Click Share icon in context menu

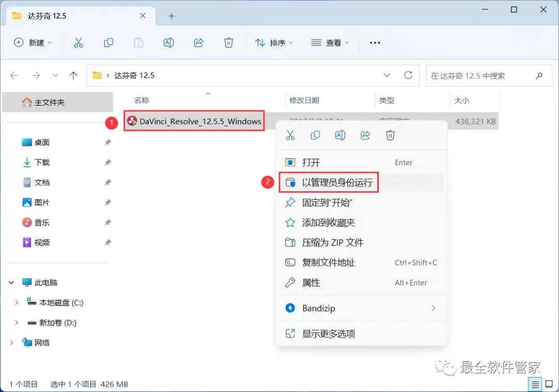click(365, 135)
